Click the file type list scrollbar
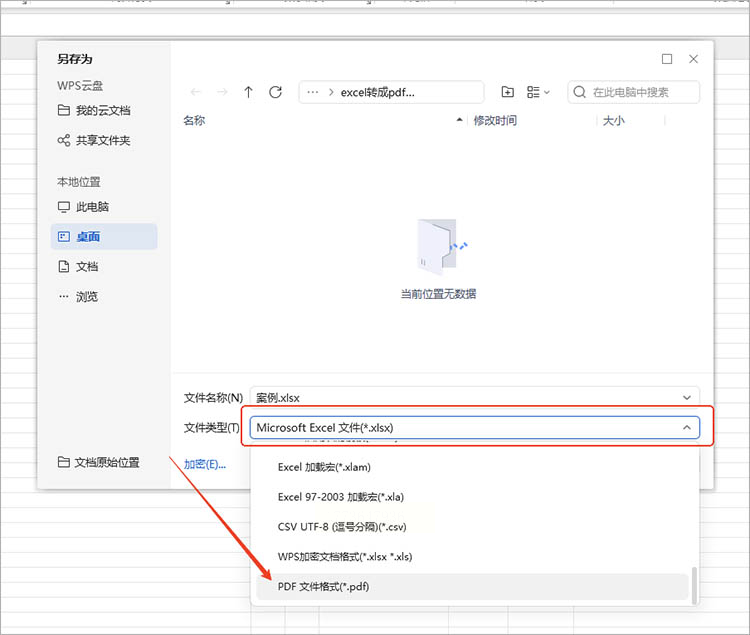This screenshot has height=635, width=750. click(694, 584)
